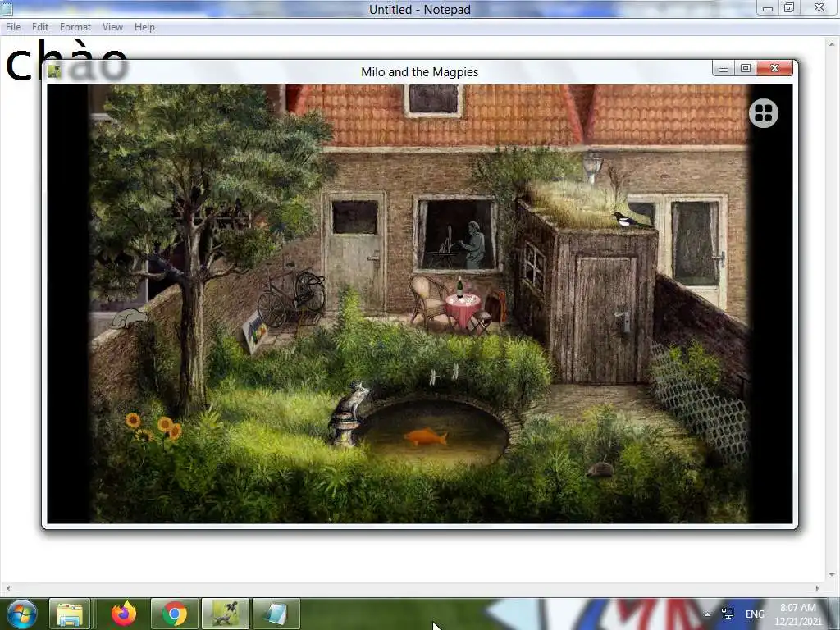This screenshot has height=630, width=840.
Task: Click the hedgehog in the grass
Action: [x=600, y=470]
